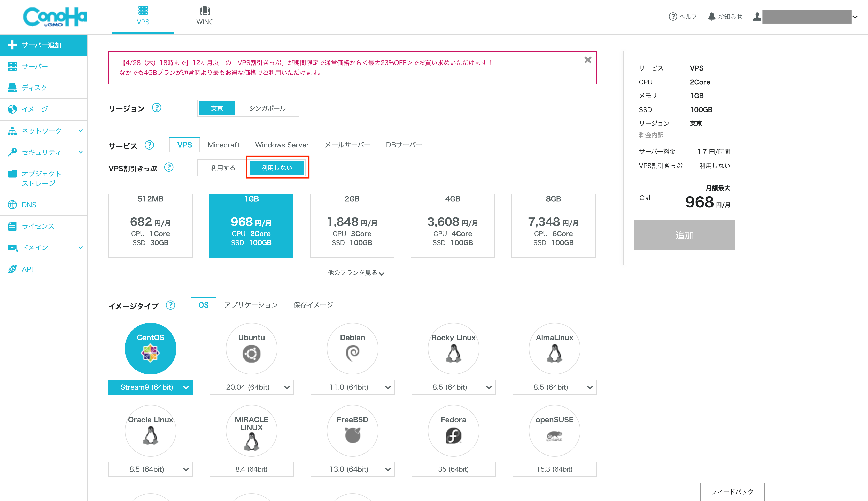Open the サーバー sidebar item
The width and height of the screenshot is (868, 501).
coord(44,66)
